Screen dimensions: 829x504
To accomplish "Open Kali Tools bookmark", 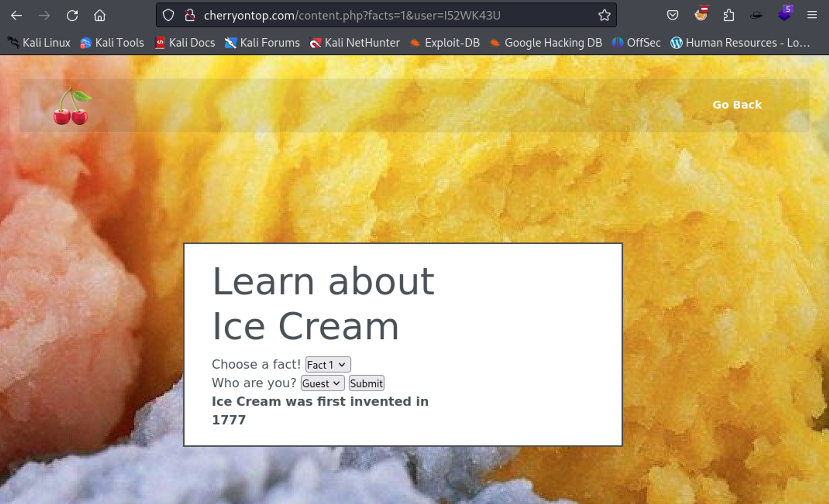I will pos(112,43).
